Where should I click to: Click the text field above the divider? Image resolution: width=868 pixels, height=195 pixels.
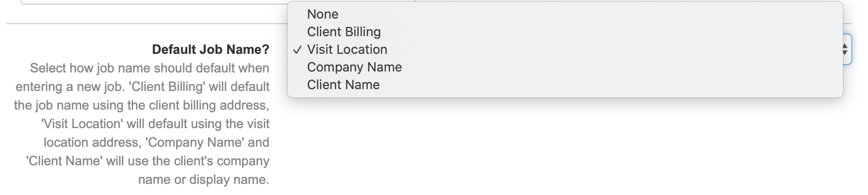[153, 2]
